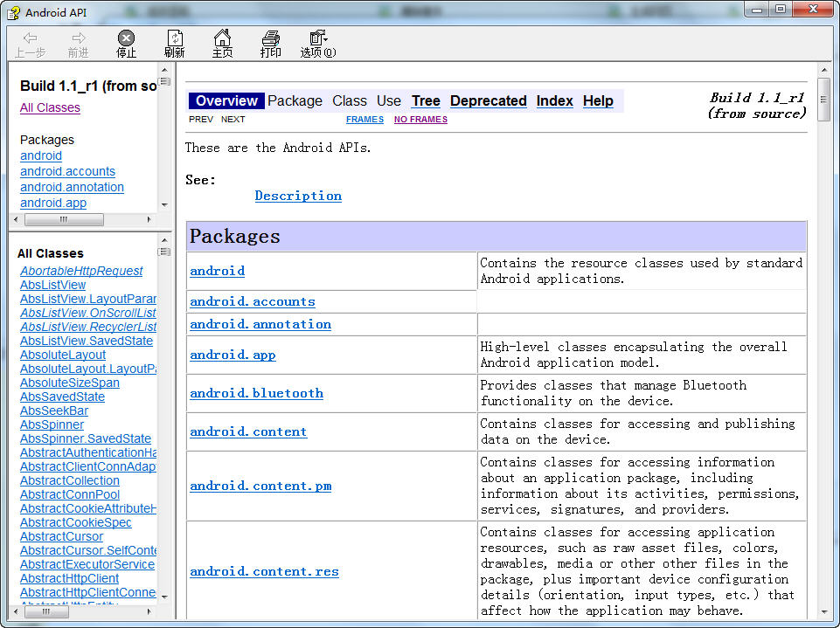Open the Index navigation tab
The width and height of the screenshot is (840, 628).
tap(554, 100)
